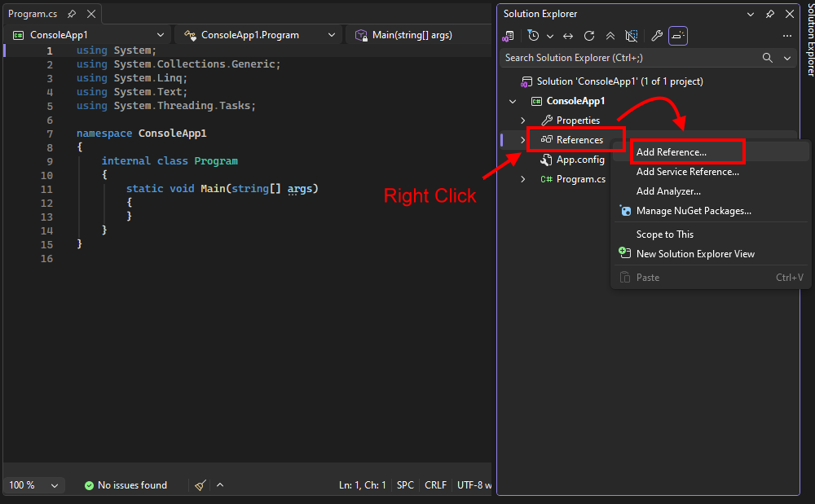The height and width of the screenshot is (504, 815).
Task: Click the System.Linq text on line 3
Action: pos(148,78)
